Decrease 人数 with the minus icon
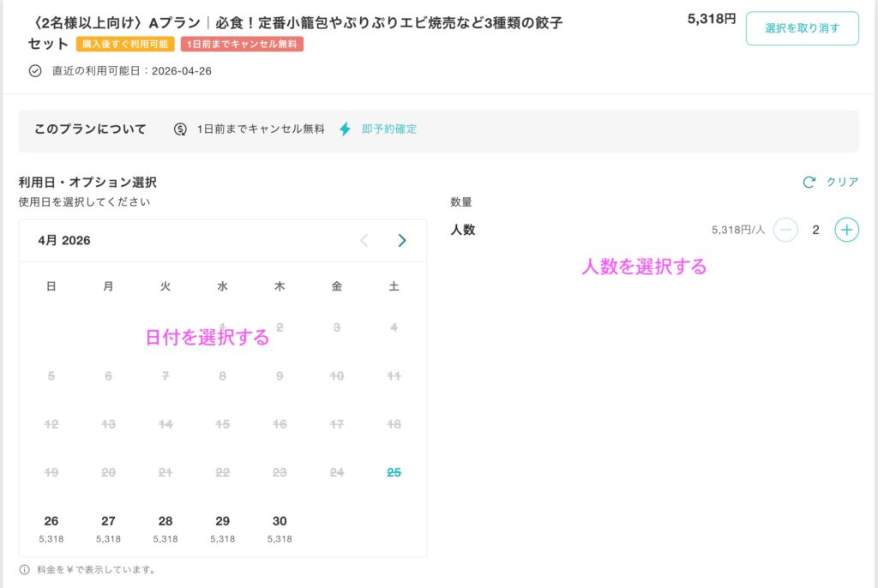 [x=785, y=230]
